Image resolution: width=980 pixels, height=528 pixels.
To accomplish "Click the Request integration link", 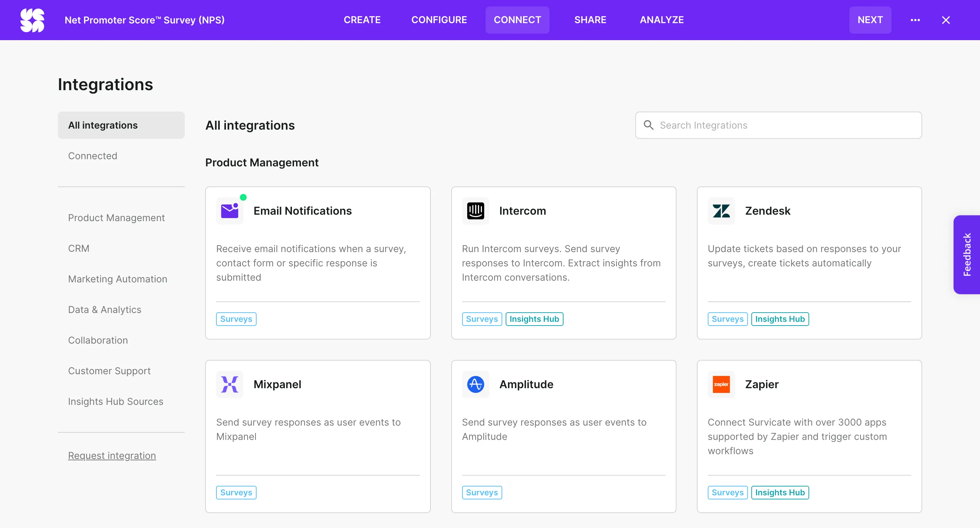I will tap(112, 455).
